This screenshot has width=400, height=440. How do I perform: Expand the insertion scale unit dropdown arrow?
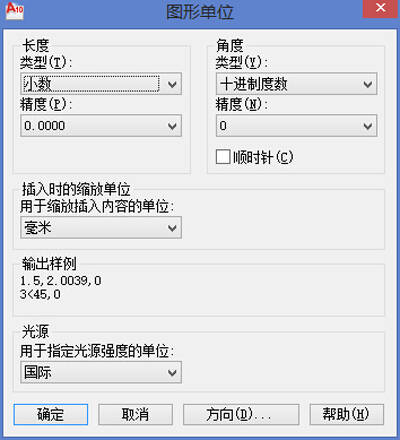(172, 228)
